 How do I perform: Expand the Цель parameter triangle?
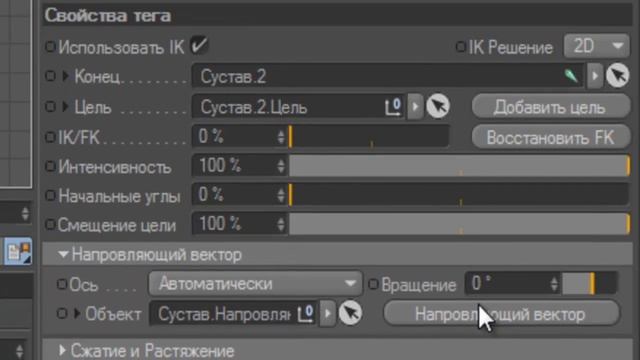[x=65, y=107]
